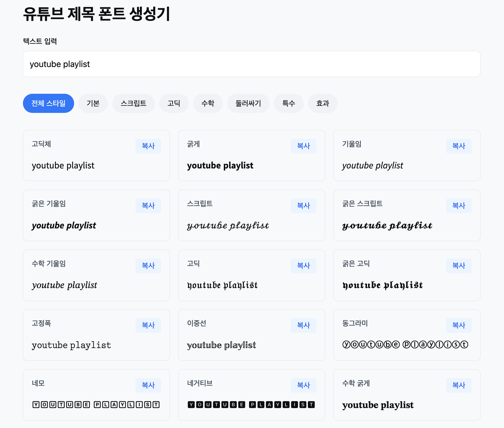
Task: Click the 네모 boxed letters preview
Action: 96,405
